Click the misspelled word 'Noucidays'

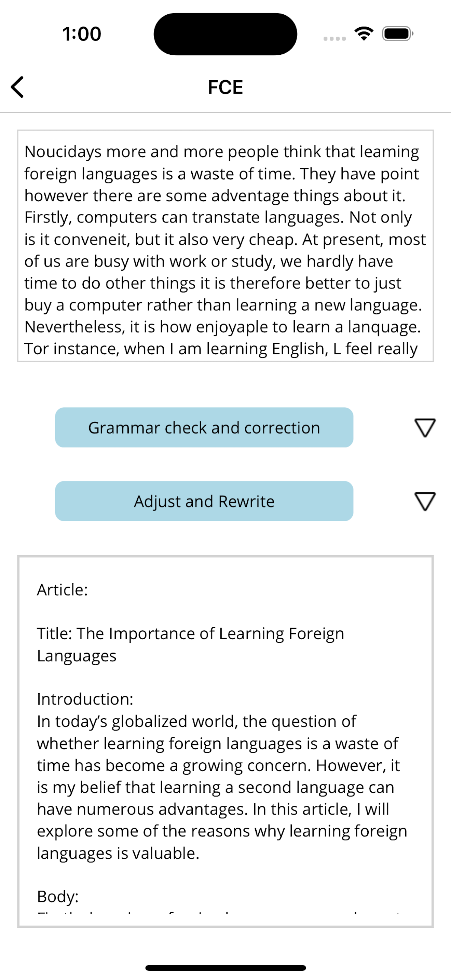coord(63,152)
